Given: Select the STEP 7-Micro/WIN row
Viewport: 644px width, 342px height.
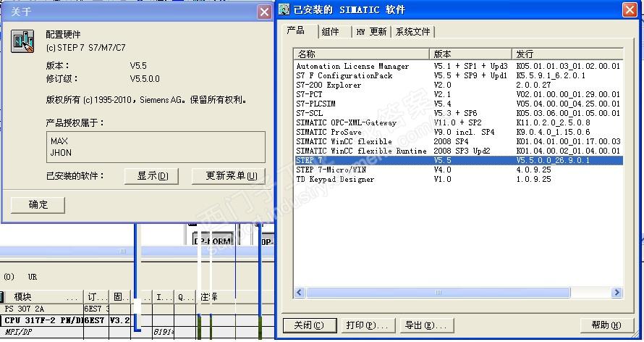Looking at the screenshot, I should pyautogui.click(x=458, y=170).
